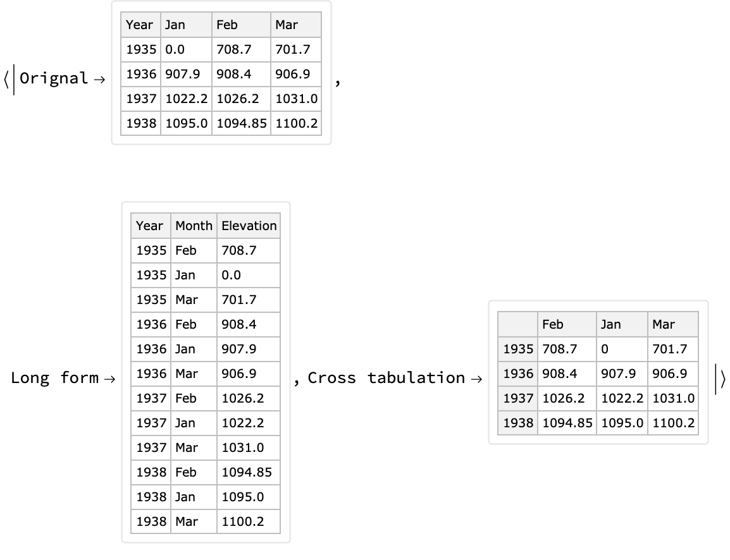Select 1938 row header in Cross tabulation

(x=518, y=423)
